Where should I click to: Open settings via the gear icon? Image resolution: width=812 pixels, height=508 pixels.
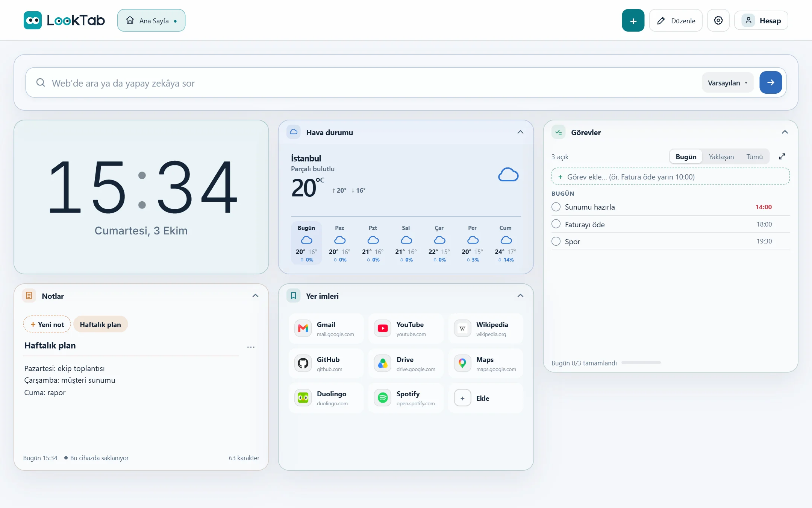(x=718, y=21)
